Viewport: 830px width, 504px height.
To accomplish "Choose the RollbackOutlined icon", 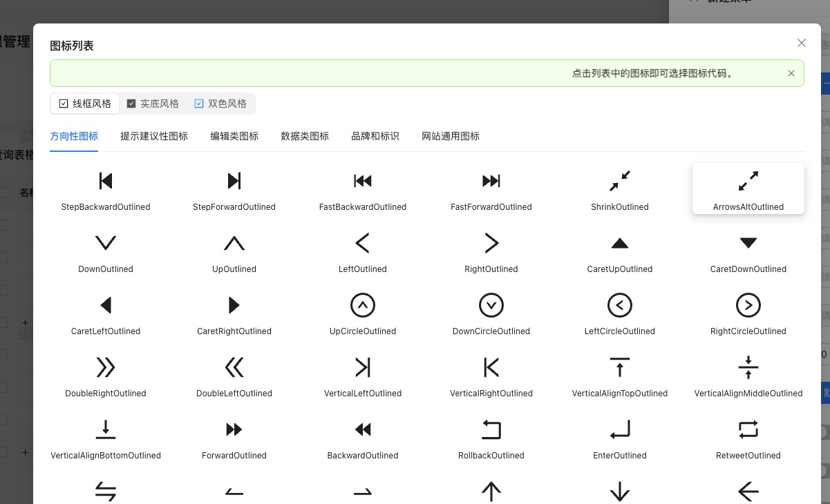I will click(x=491, y=436).
